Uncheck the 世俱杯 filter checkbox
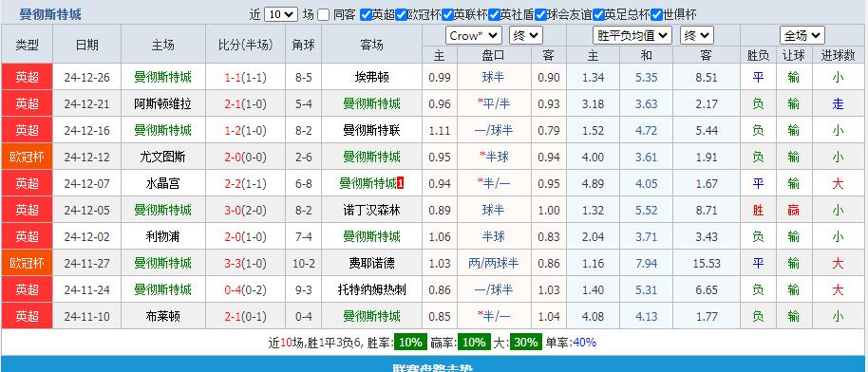Viewport: 868px width, 372px height. (x=656, y=15)
